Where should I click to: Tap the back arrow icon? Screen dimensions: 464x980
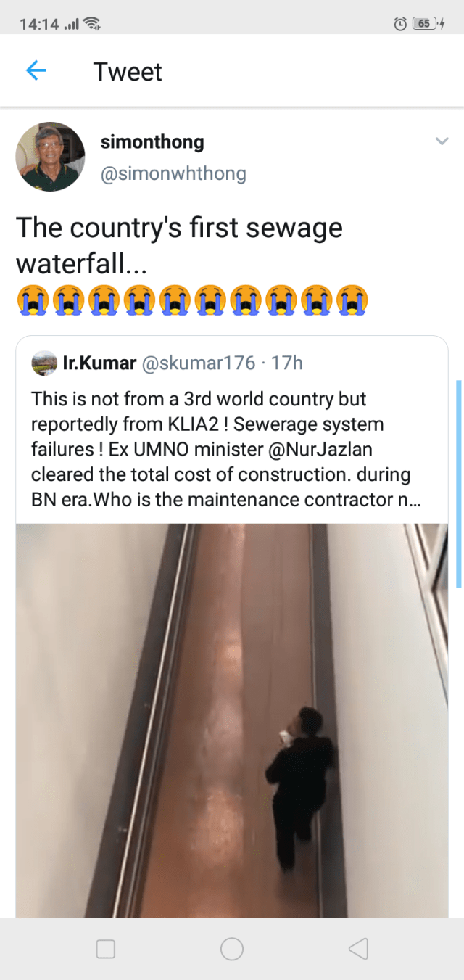coord(36,70)
